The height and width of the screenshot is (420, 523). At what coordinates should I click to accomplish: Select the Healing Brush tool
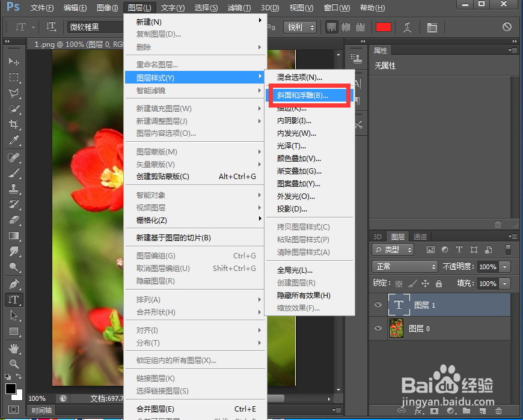coord(14,157)
